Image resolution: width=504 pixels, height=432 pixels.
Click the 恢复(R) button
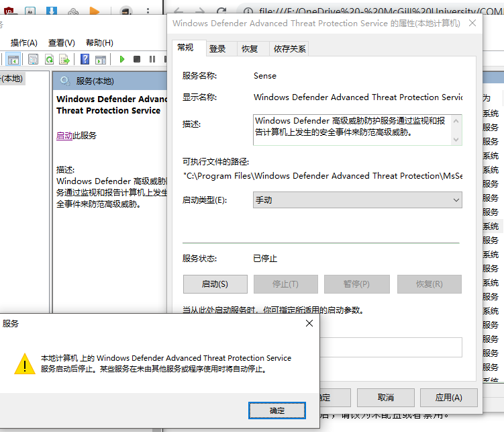coord(429,284)
